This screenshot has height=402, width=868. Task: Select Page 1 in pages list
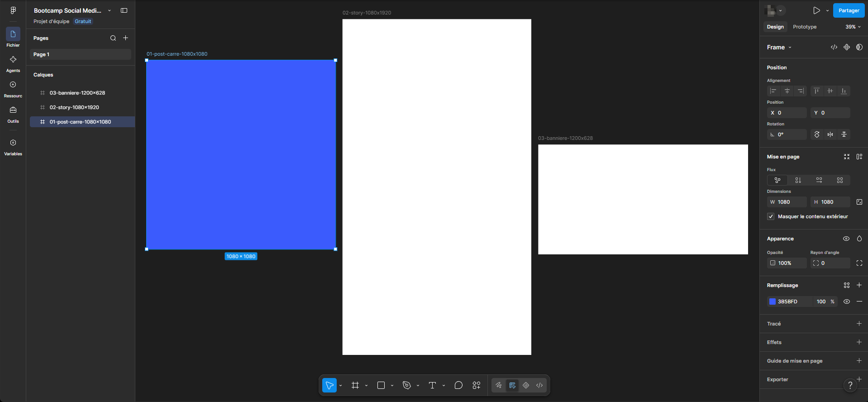(81, 54)
